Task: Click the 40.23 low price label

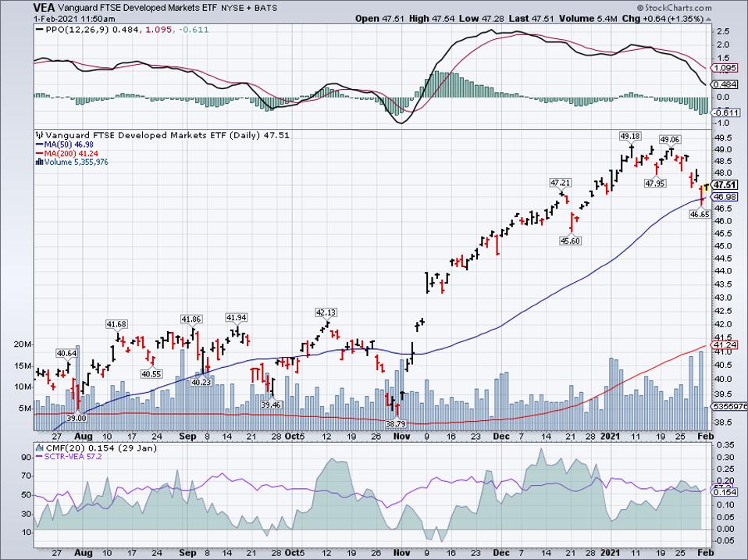Action: tap(201, 382)
